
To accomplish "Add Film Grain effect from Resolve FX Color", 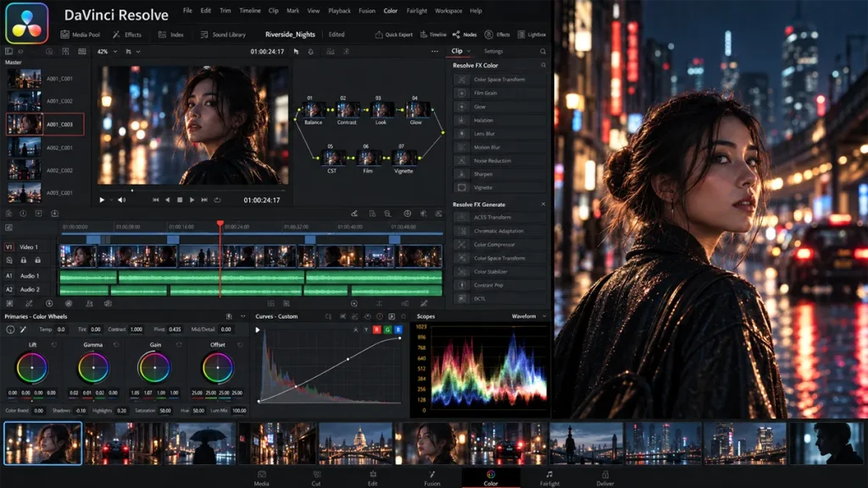I will tap(499, 93).
